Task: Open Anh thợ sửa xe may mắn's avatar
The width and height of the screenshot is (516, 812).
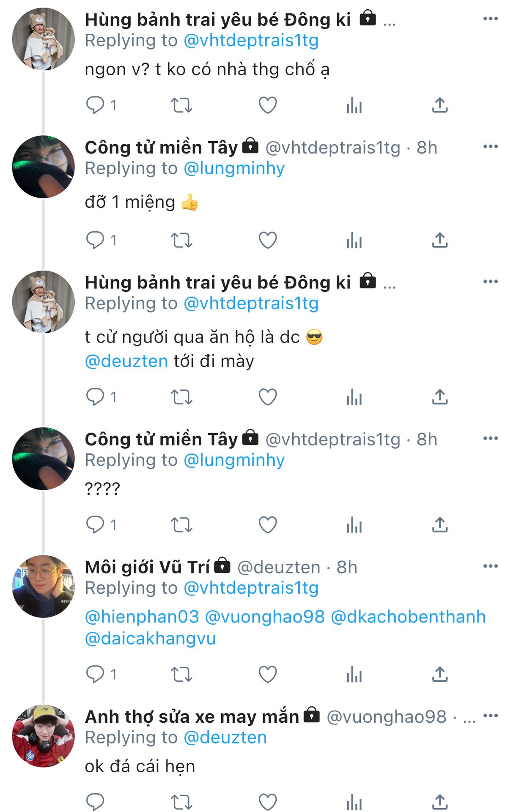Action: pos(43,736)
